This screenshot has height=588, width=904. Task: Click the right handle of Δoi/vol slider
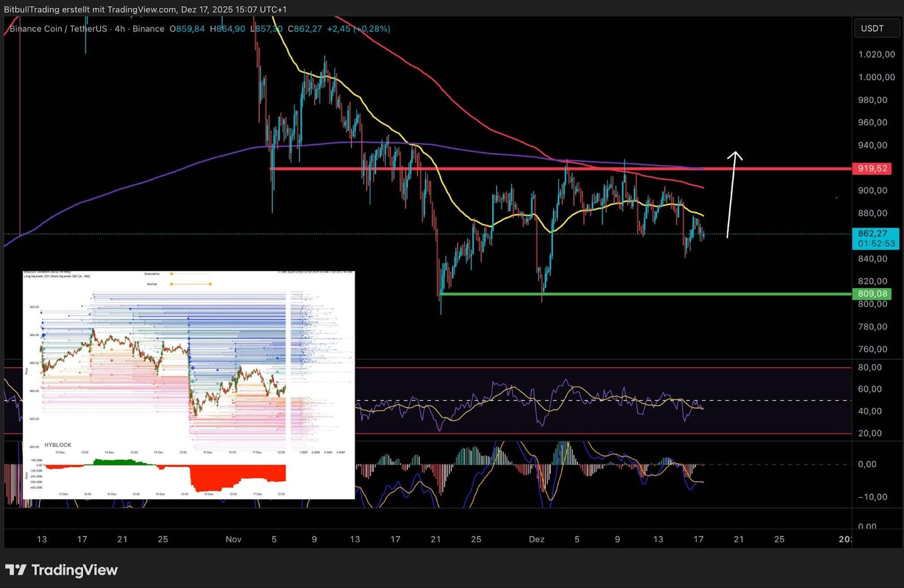click(x=210, y=284)
